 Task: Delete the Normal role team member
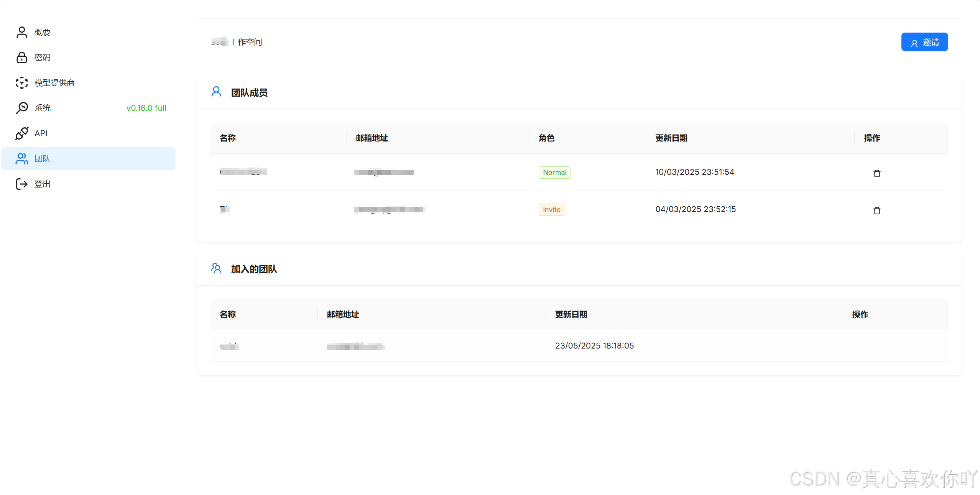coord(876,173)
